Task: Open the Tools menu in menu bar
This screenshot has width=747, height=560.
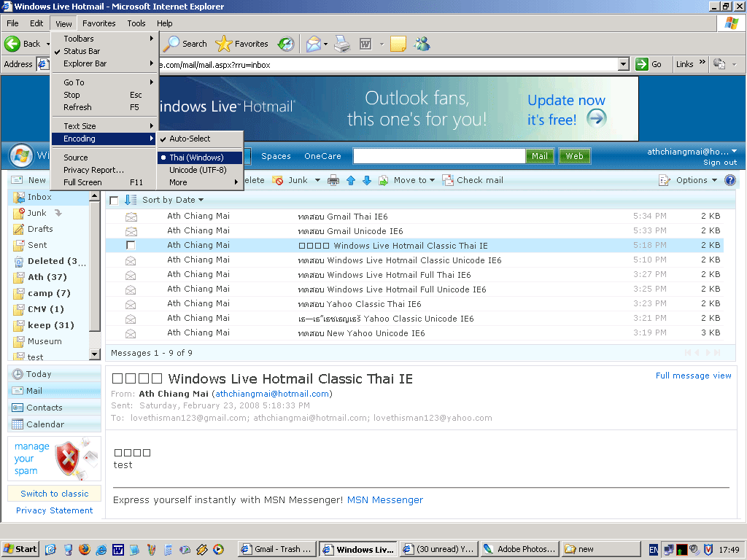Action: [x=136, y=23]
